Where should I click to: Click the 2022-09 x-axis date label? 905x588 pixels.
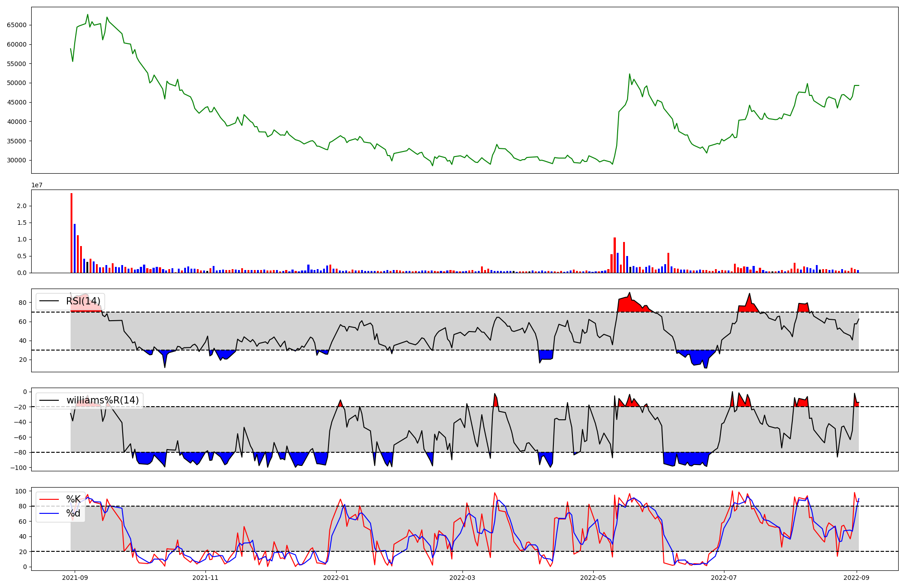pyautogui.click(x=857, y=578)
